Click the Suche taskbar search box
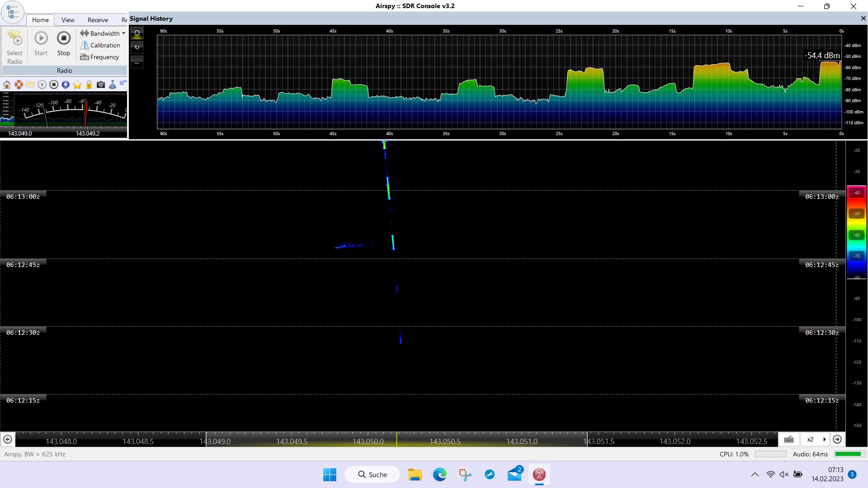 click(x=373, y=474)
